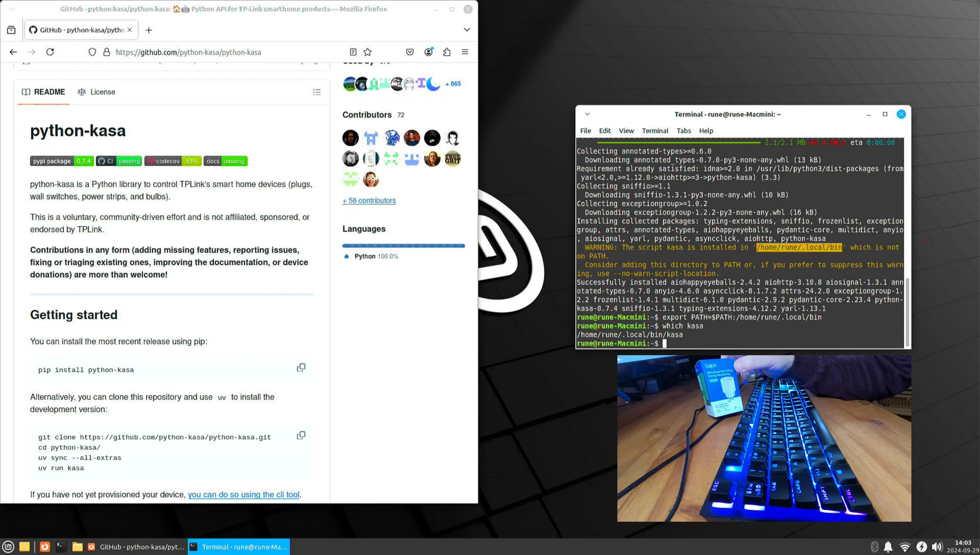Reload the GitHub page in Firefox
Screen dimensions: 980x555
click(50, 52)
